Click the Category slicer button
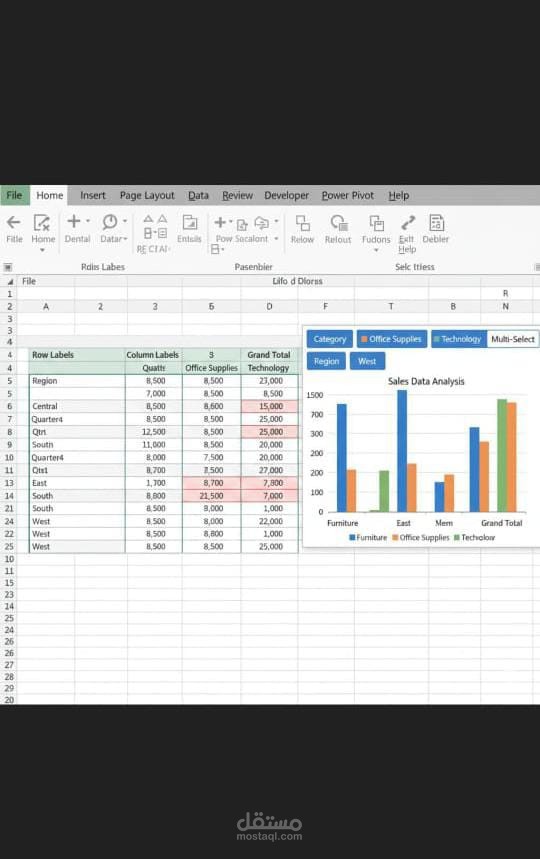Viewport: 540px width, 859px height. tap(330, 339)
